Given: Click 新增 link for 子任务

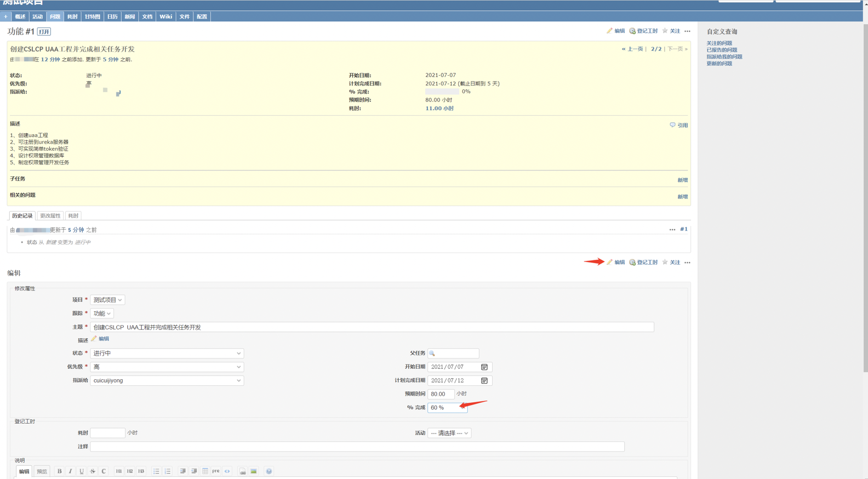Looking at the screenshot, I should point(682,180).
